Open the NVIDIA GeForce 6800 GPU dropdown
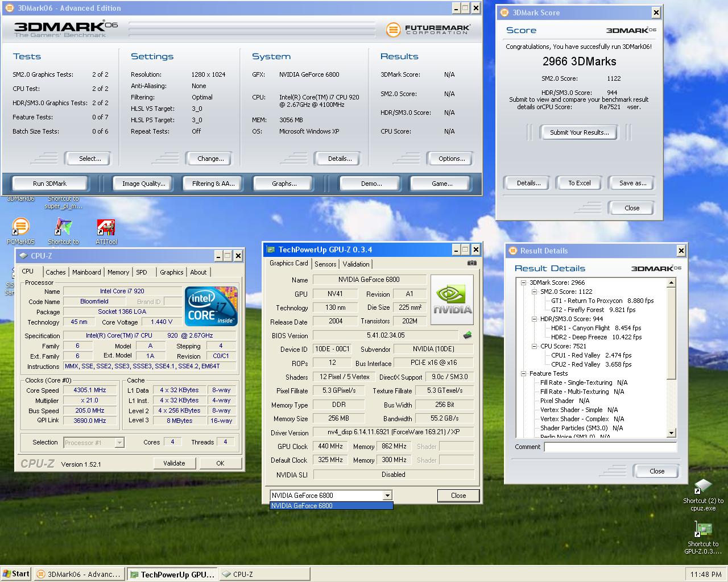The image size is (728, 582). [x=387, y=496]
